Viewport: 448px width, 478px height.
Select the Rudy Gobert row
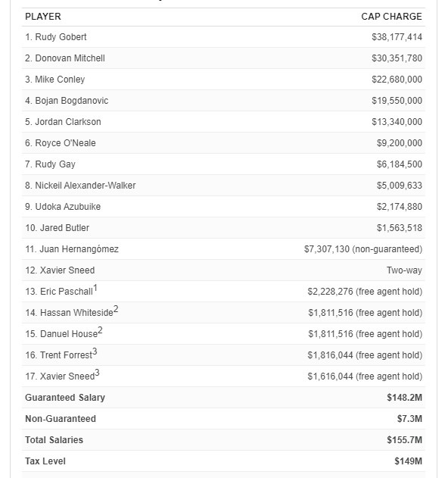pos(223,37)
